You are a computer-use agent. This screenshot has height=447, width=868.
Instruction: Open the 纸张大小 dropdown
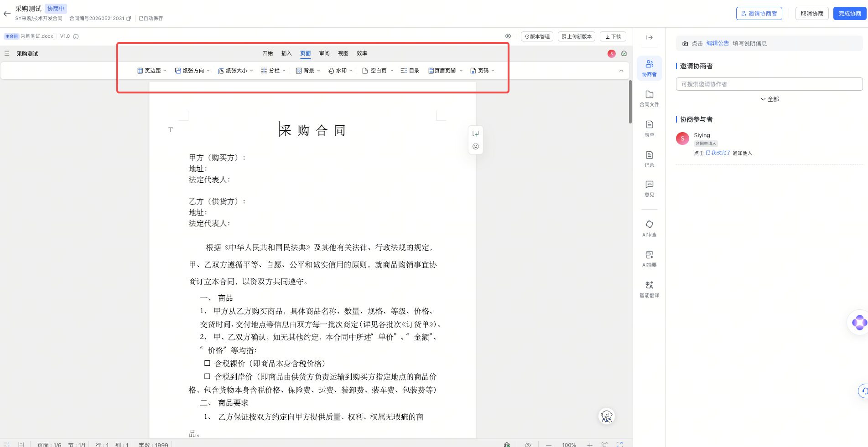point(235,71)
